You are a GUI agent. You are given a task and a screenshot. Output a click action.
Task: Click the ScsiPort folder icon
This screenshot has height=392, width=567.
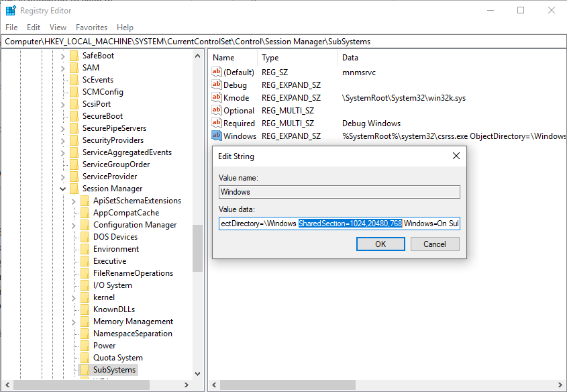click(x=74, y=104)
